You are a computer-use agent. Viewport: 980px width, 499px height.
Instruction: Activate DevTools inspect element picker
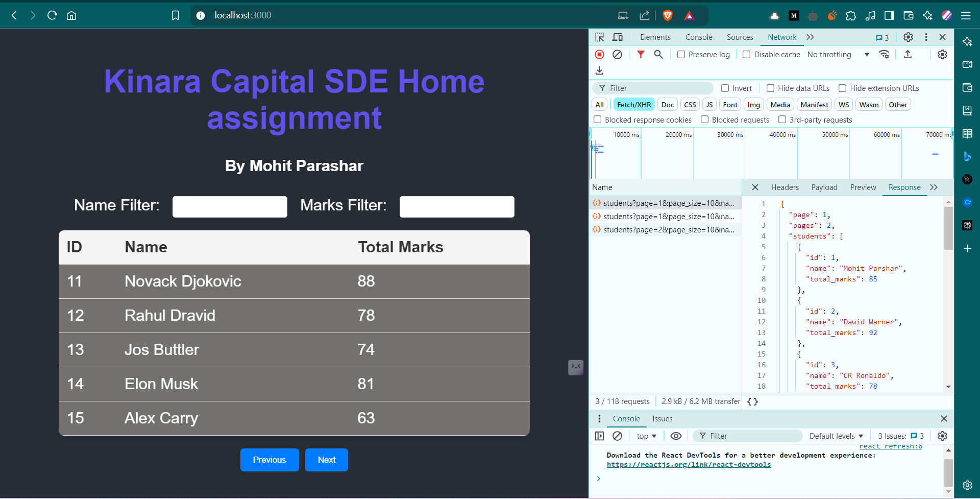click(x=600, y=37)
